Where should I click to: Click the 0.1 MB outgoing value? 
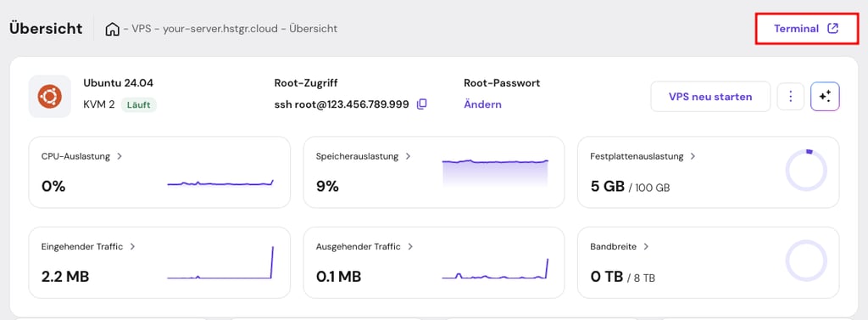click(339, 276)
